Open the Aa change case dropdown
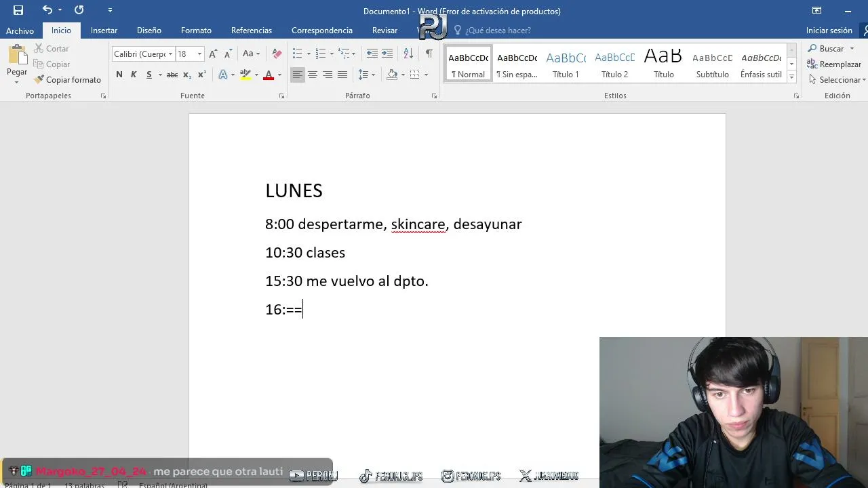868x488 pixels. (x=251, y=54)
